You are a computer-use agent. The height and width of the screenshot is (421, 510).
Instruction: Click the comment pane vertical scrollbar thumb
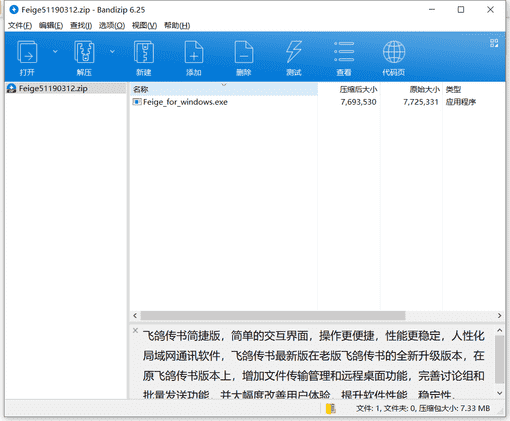tap(499, 359)
